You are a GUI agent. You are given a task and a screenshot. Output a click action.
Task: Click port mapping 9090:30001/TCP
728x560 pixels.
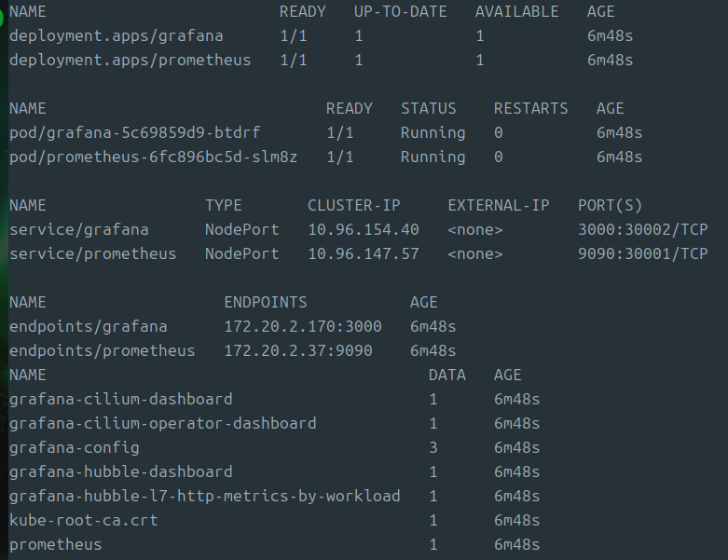coord(643,254)
